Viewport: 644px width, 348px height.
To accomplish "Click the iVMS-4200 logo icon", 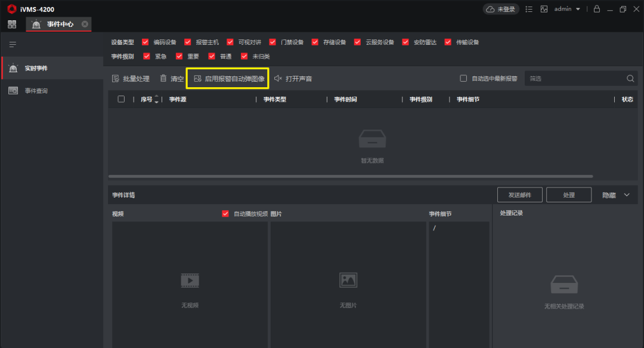I will click(x=12, y=8).
